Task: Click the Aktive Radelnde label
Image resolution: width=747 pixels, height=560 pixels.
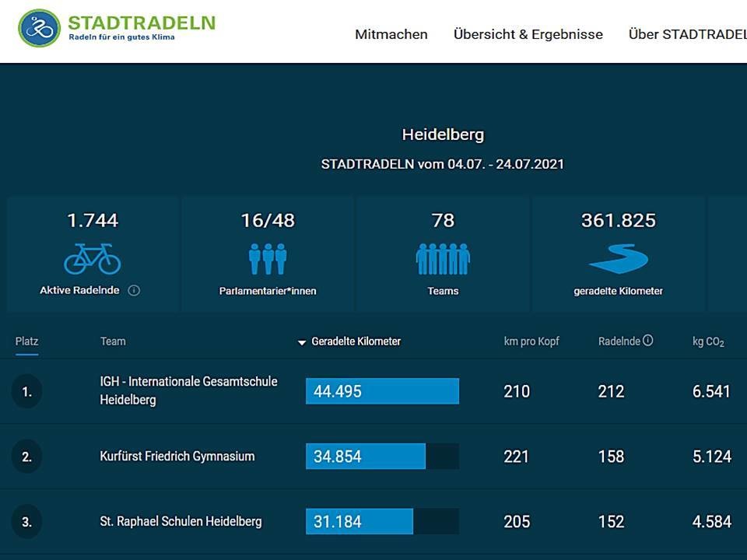Action: 79,290
